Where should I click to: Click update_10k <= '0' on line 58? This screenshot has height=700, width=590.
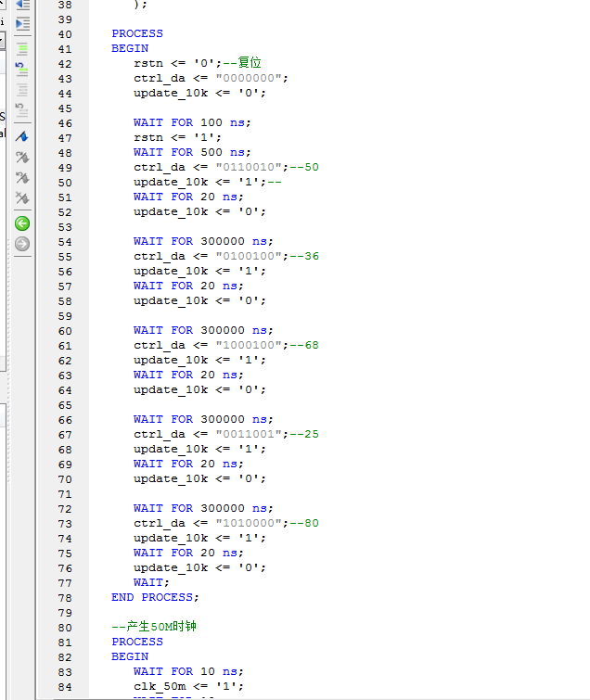click(x=199, y=301)
